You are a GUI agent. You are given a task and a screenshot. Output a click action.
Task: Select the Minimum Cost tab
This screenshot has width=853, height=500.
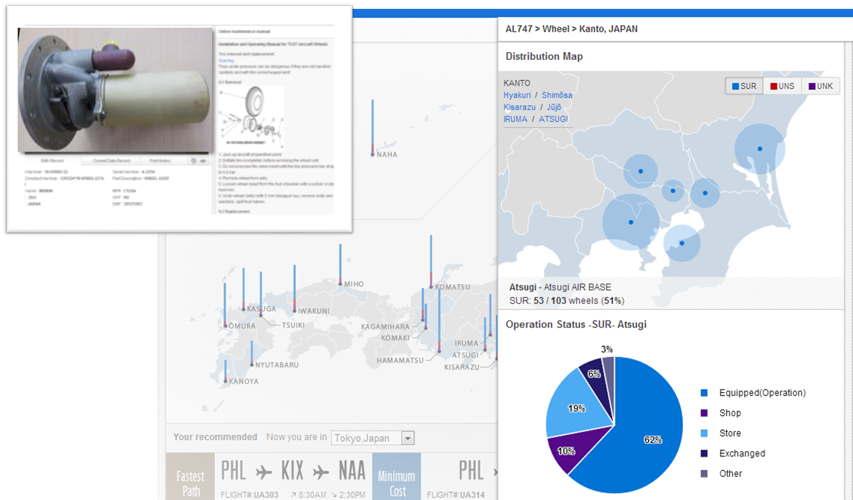(x=397, y=477)
